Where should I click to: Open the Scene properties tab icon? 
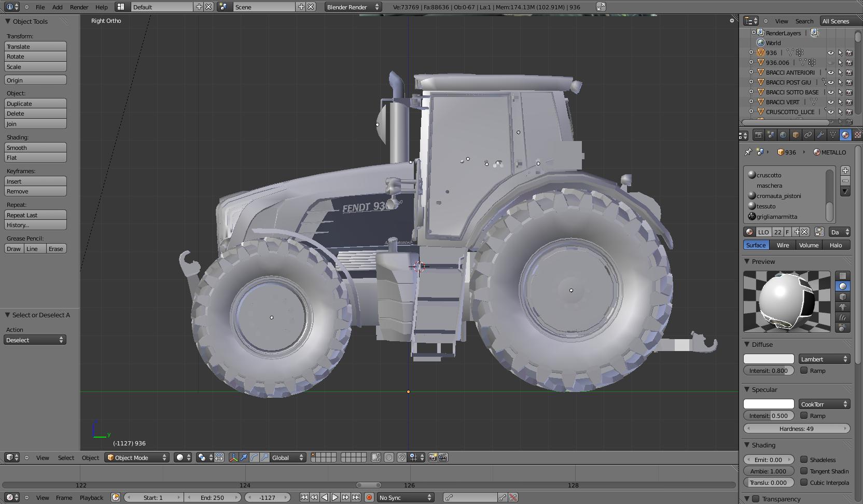click(771, 135)
